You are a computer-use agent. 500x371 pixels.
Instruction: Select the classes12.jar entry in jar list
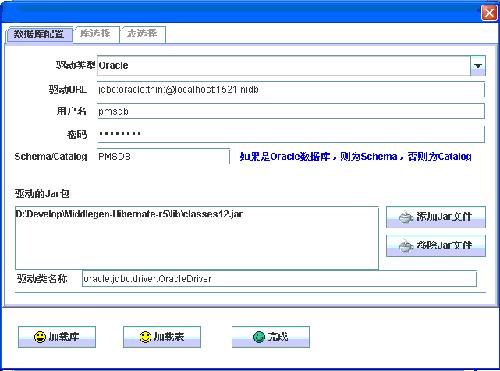point(129,214)
